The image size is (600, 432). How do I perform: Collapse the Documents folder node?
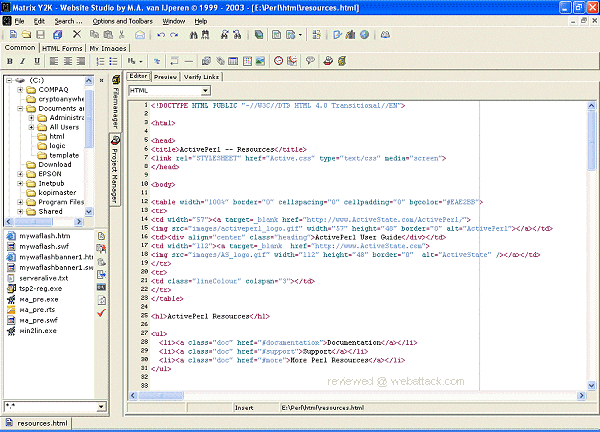tap(20, 108)
